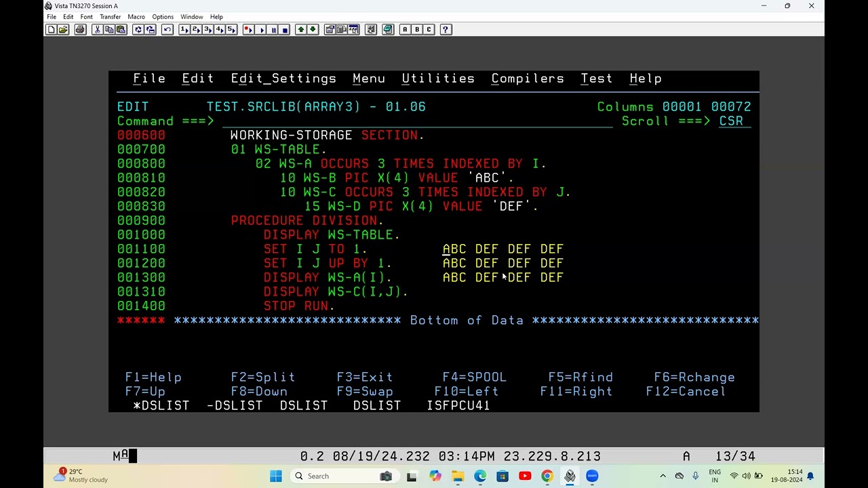The width and height of the screenshot is (868, 488).
Task: Click the Open folder toolbar icon
Action: (x=63, y=30)
